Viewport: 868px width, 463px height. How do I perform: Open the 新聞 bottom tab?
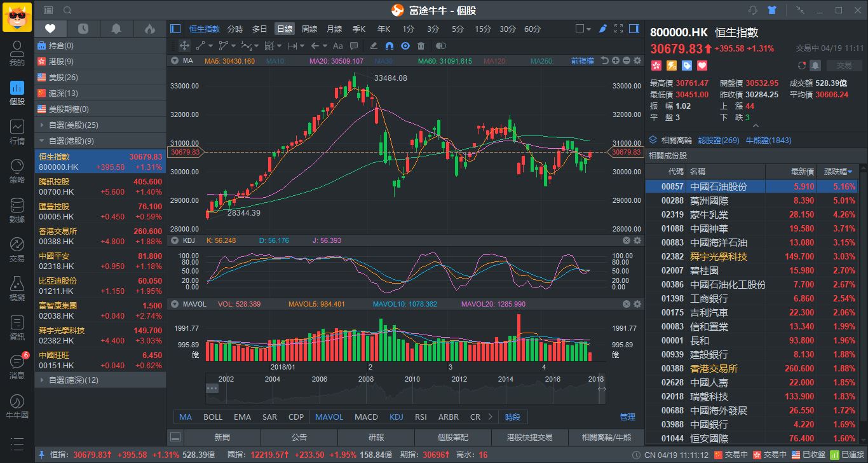[x=222, y=438]
